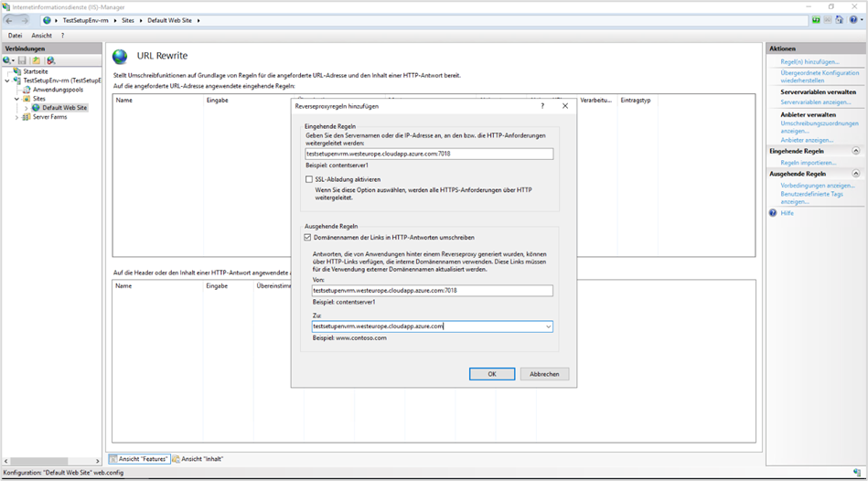Viewport: 868px width, 481px height.
Task: Click the save icon in Verbindungen toolbar
Action: 22,60
